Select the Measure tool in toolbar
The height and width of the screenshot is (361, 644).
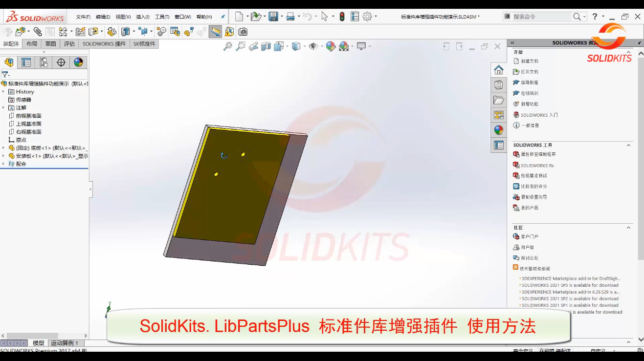(215, 32)
